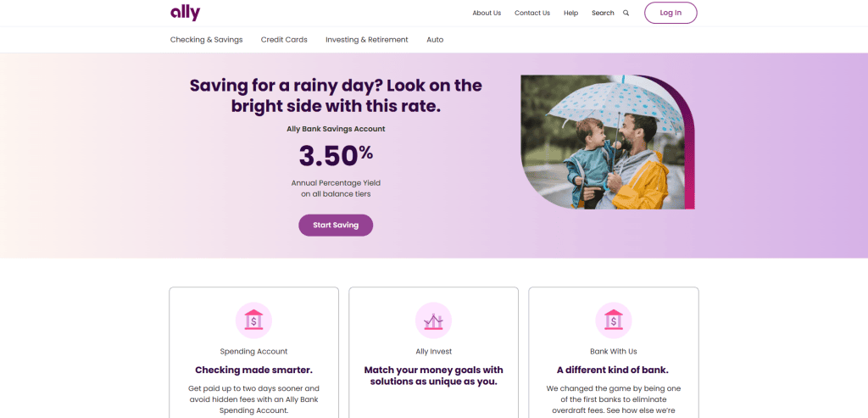Open the Checking & Savings menu
Image resolution: width=868 pixels, height=418 pixels.
(x=207, y=40)
